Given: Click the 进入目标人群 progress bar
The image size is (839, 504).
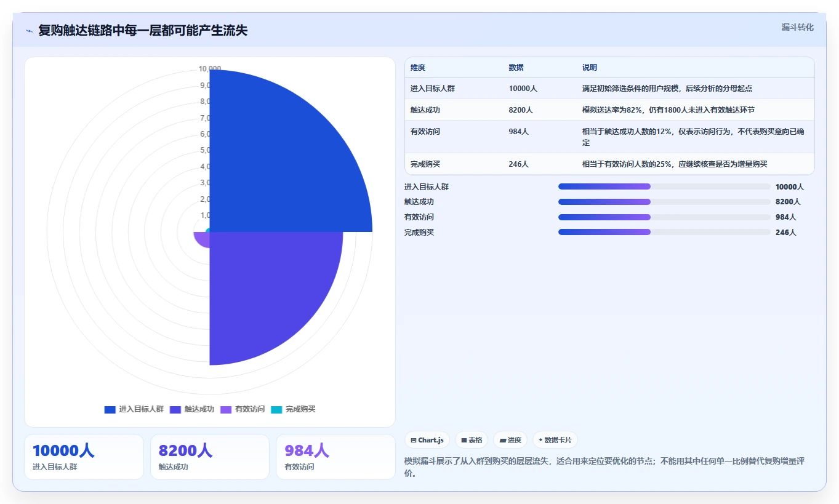Looking at the screenshot, I should tap(664, 186).
